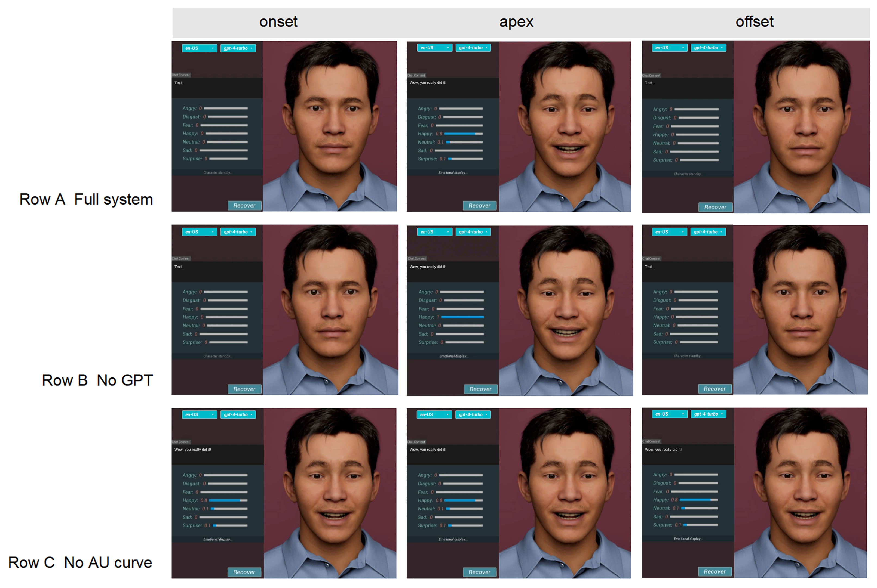The height and width of the screenshot is (588, 877).
Task: Click 'Wow, you really did it!' text in Row B apex
Action: coord(428,267)
